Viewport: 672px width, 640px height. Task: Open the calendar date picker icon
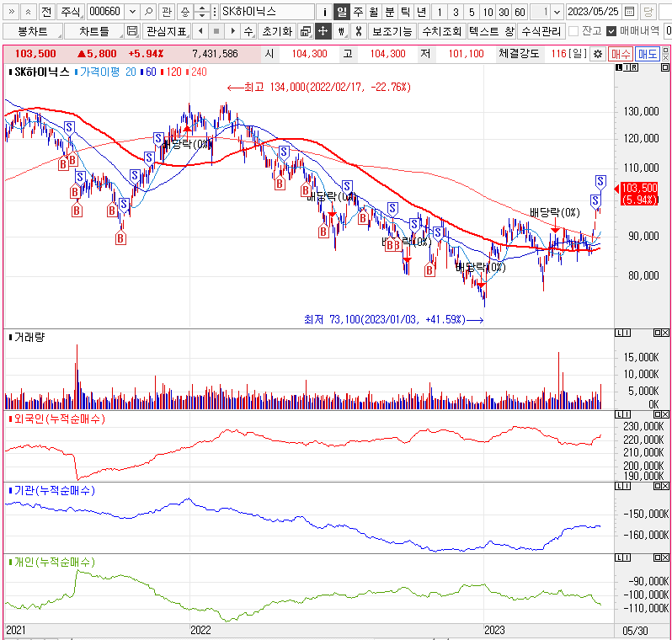[x=629, y=12]
